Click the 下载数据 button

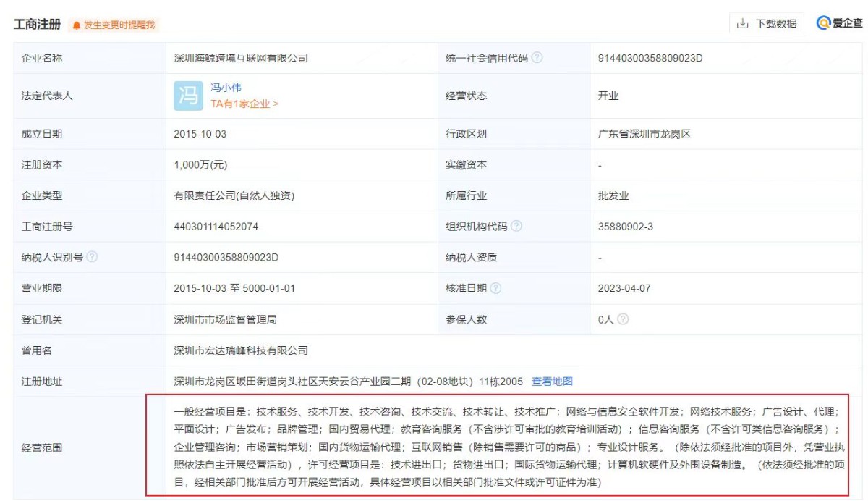pyautogui.click(x=767, y=24)
